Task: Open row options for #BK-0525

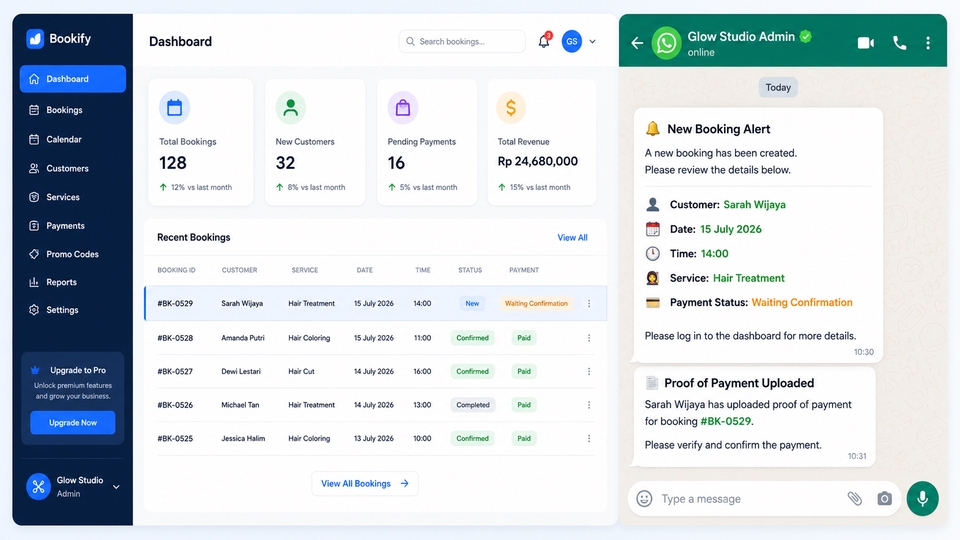Action: pyautogui.click(x=589, y=438)
